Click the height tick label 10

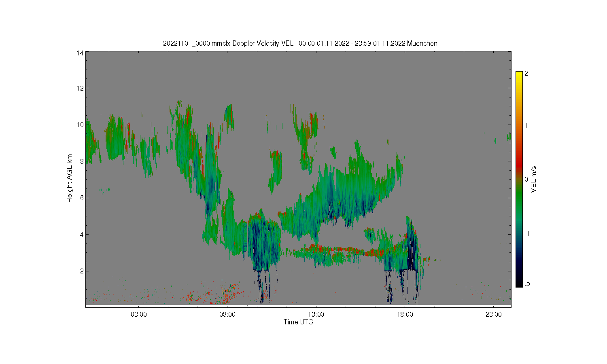coord(81,125)
